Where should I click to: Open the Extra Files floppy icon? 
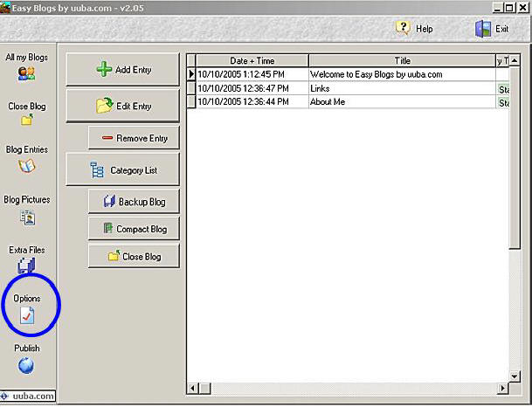(26, 266)
